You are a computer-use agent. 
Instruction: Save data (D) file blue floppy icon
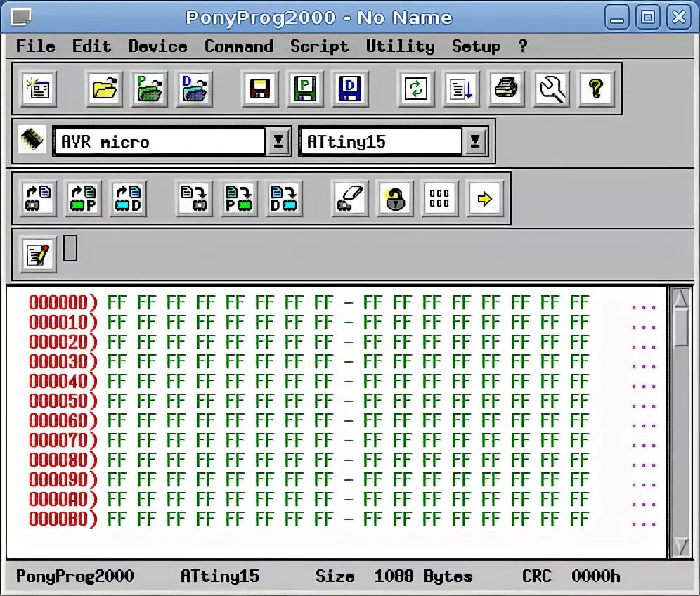point(350,88)
